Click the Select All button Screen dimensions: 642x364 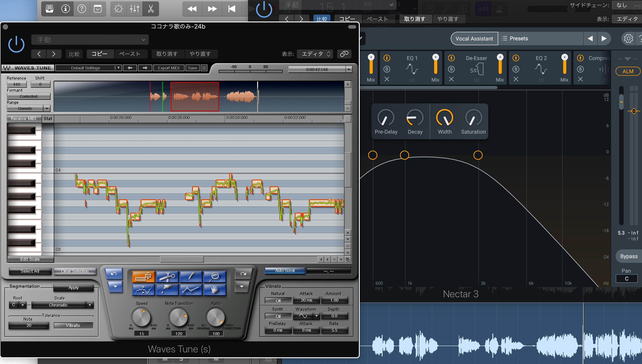[x=30, y=271]
